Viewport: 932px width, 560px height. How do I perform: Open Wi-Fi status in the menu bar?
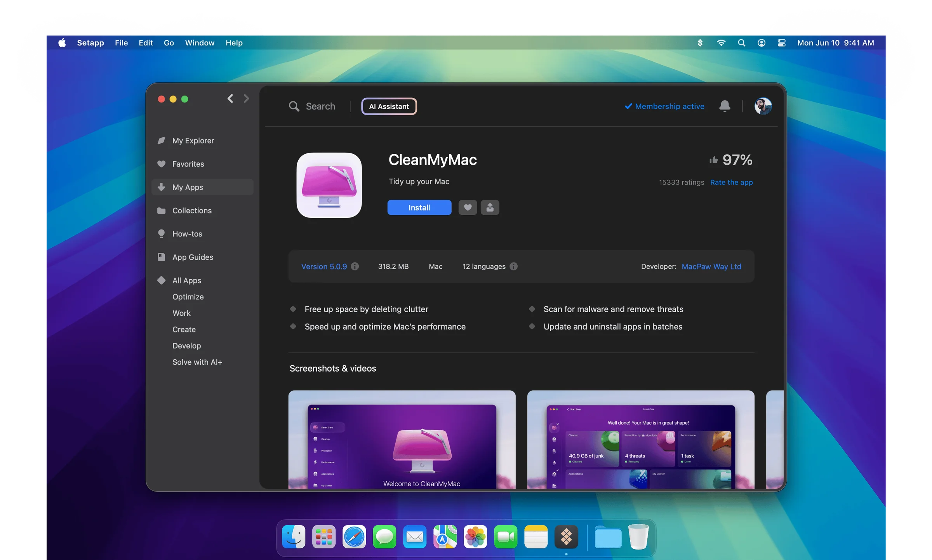(x=721, y=43)
